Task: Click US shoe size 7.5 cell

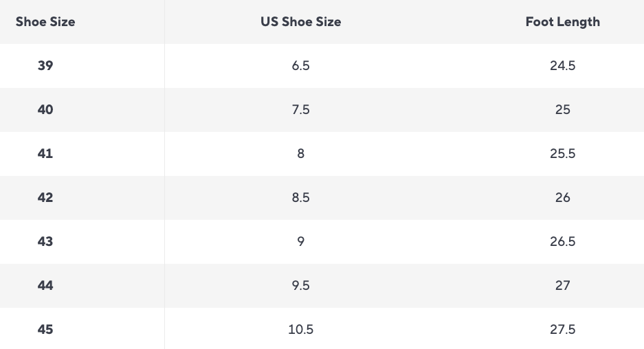Action: [300, 110]
